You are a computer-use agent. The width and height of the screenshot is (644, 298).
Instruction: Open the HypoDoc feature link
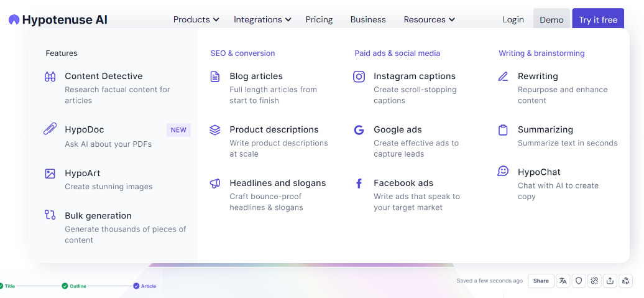coord(84,129)
